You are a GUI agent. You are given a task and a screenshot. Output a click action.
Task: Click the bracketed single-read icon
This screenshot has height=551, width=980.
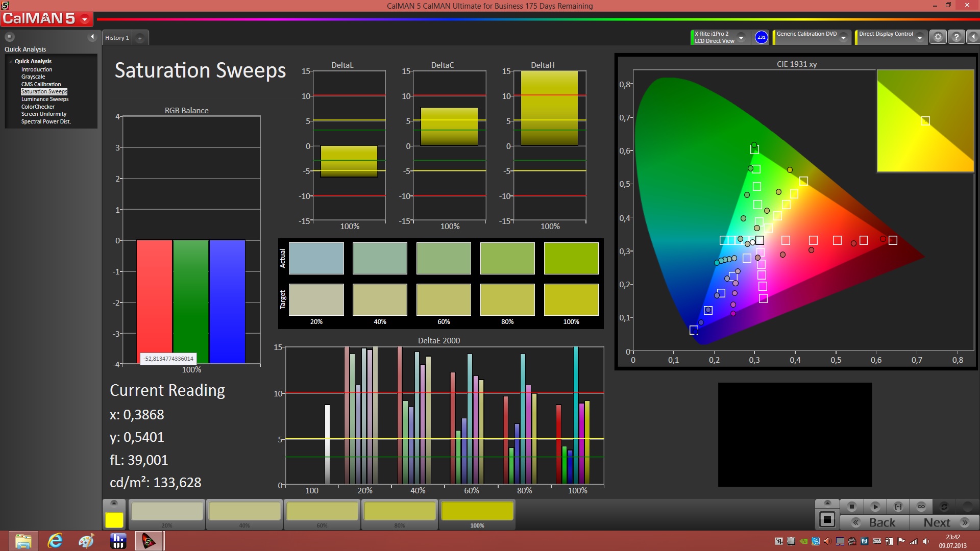[x=898, y=507]
